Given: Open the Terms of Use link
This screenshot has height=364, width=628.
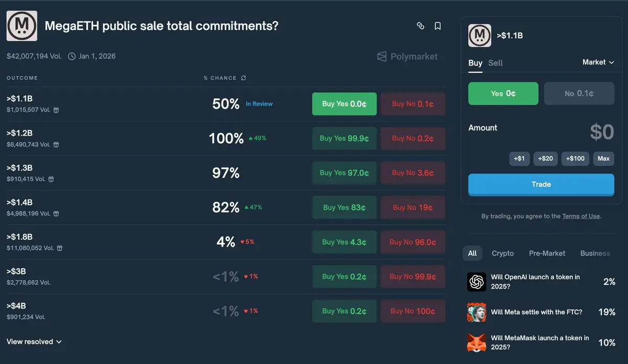Looking at the screenshot, I should pos(580,216).
